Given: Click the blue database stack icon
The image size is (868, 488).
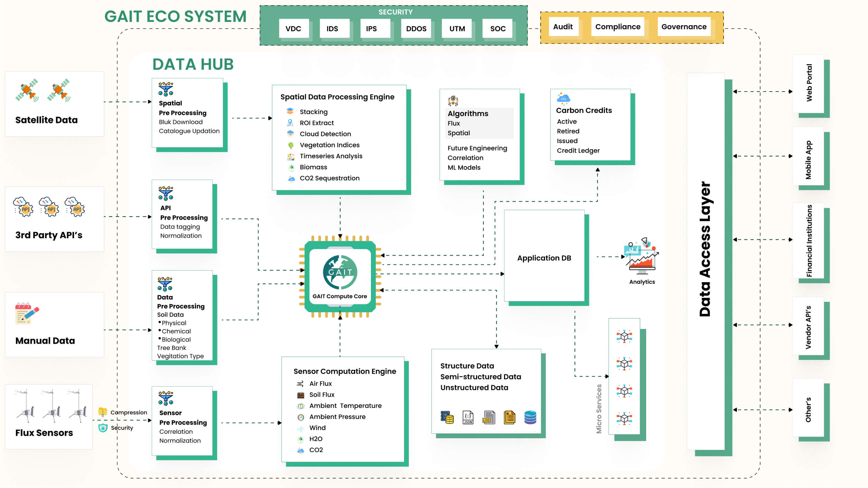Looking at the screenshot, I should 530,417.
